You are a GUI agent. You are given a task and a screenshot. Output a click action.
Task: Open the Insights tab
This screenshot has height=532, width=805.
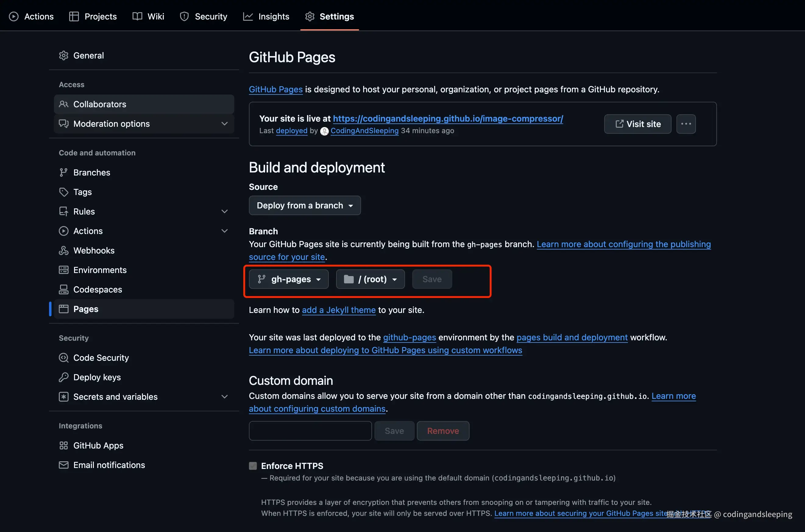tap(266, 16)
